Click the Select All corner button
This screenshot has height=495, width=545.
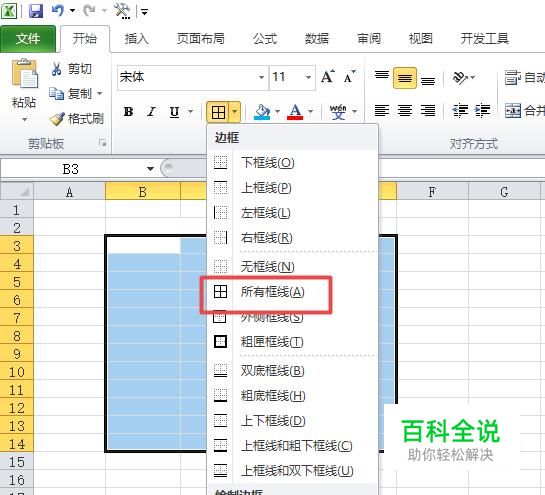17,191
